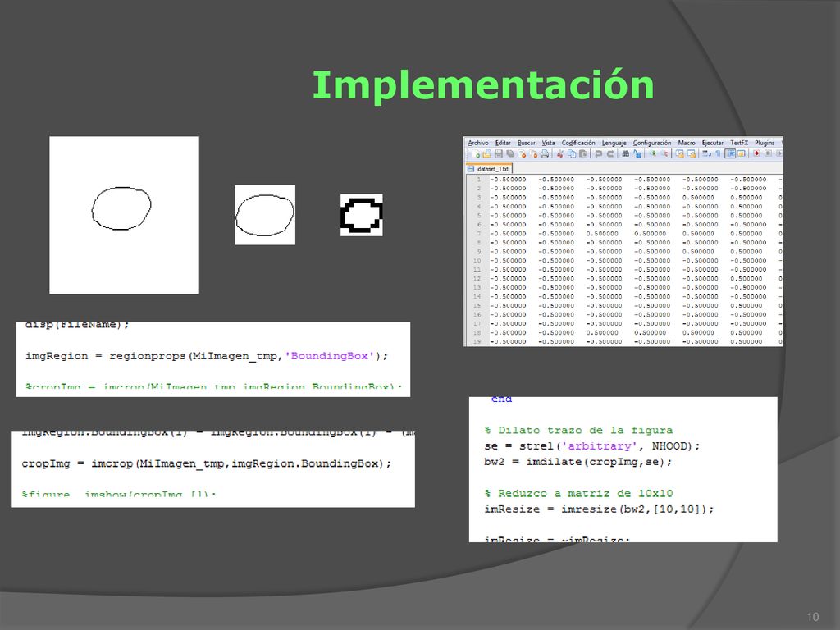
Task: Click the Zoom Out icon
Action: 664,153
